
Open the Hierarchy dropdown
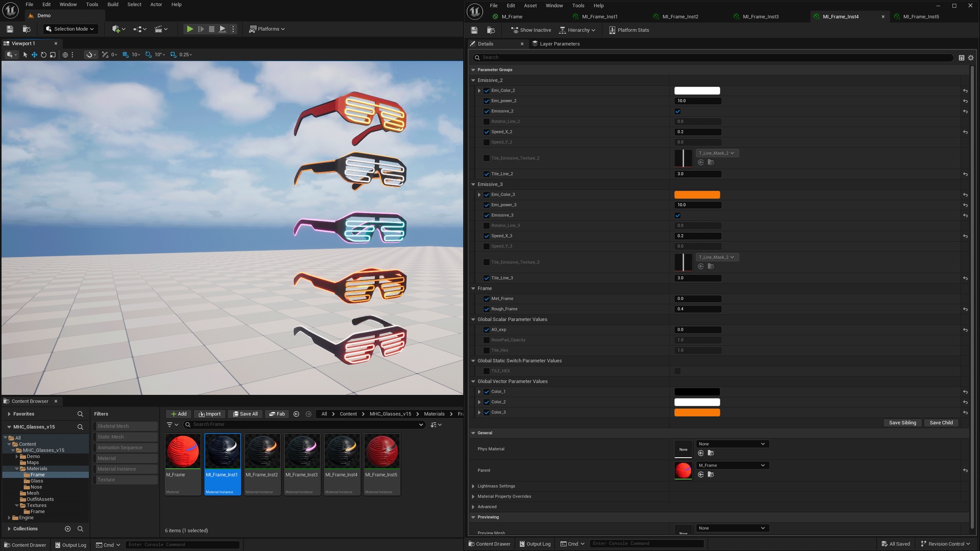click(x=577, y=30)
